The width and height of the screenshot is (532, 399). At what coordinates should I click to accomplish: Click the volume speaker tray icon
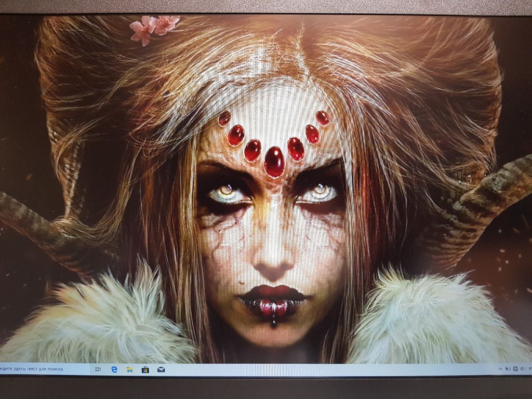point(523,368)
